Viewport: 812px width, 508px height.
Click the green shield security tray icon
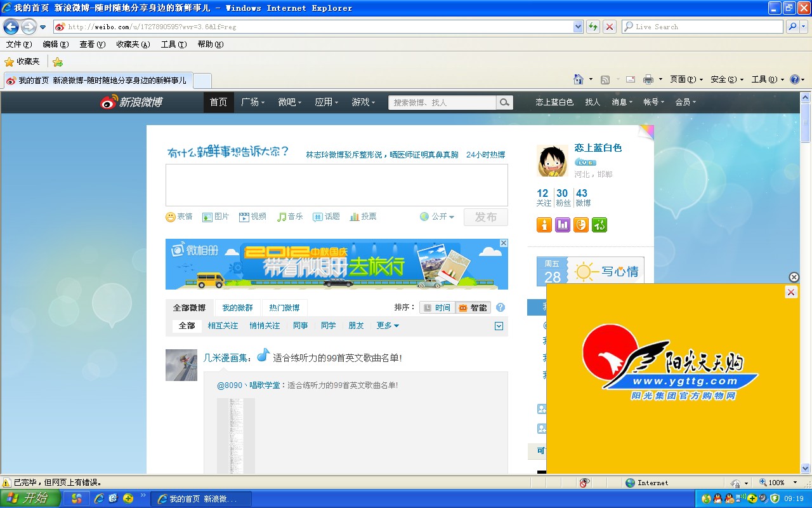point(775,498)
